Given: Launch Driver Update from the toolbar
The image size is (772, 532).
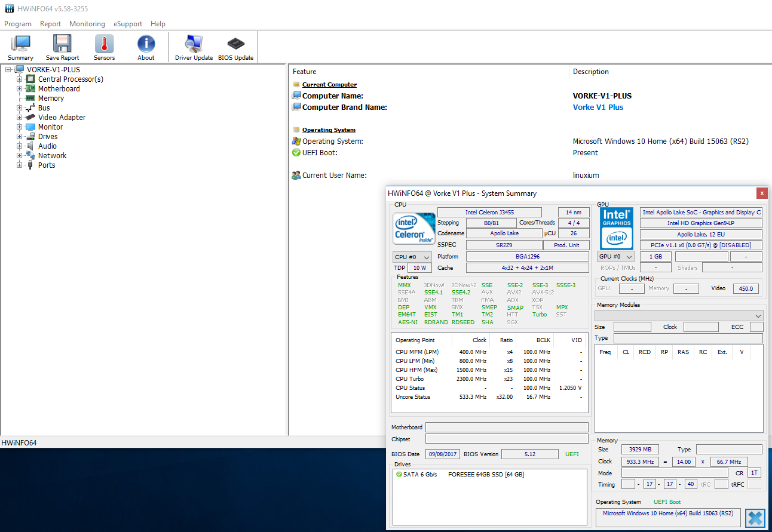Looking at the screenshot, I should click(194, 44).
